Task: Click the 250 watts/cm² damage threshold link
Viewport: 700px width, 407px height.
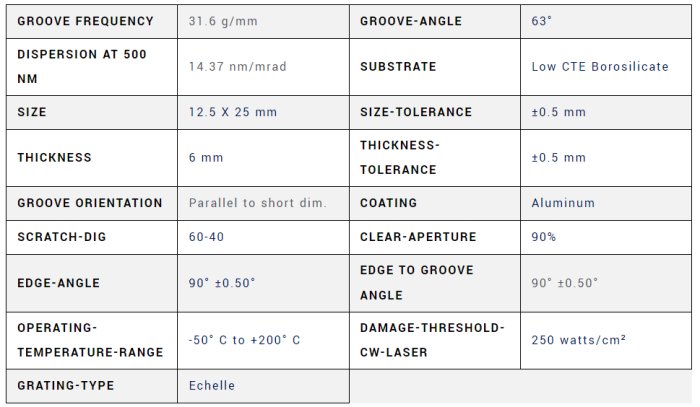Action: [x=579, y=340]
